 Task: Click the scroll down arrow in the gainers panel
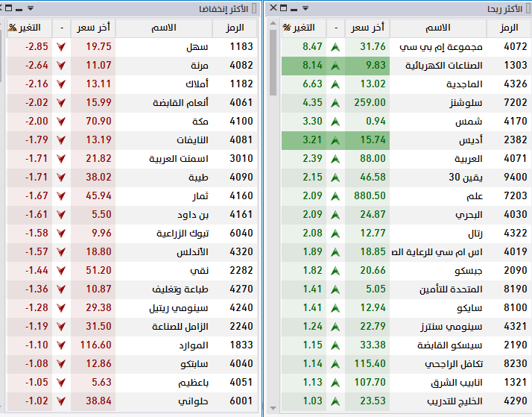(x=273, y=408)
